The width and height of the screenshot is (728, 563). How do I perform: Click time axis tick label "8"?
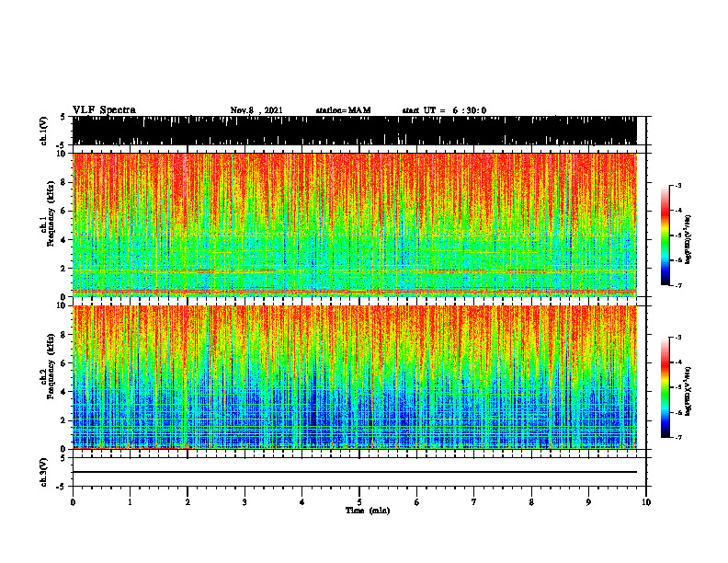pos(531,502)
